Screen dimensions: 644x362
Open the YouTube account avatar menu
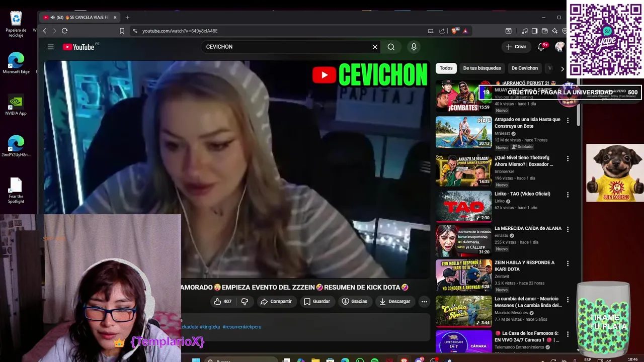(559, 47)
